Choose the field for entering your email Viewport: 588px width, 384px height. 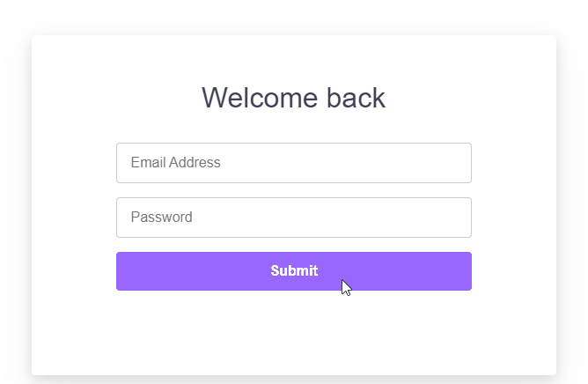tap(293, 163)
